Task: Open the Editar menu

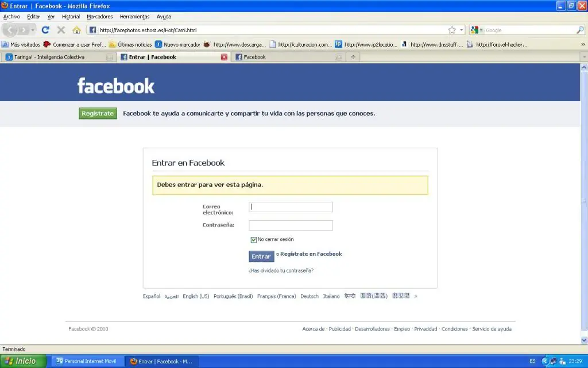Action: [x=33, y=17]
